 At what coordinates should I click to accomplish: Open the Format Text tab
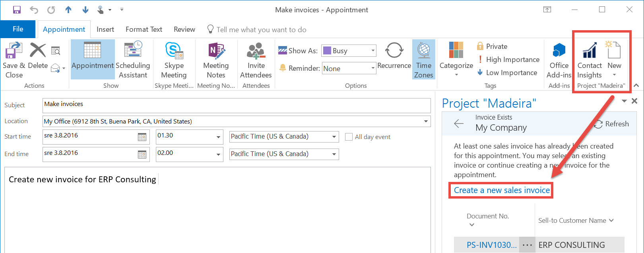(x=144, y=29)
